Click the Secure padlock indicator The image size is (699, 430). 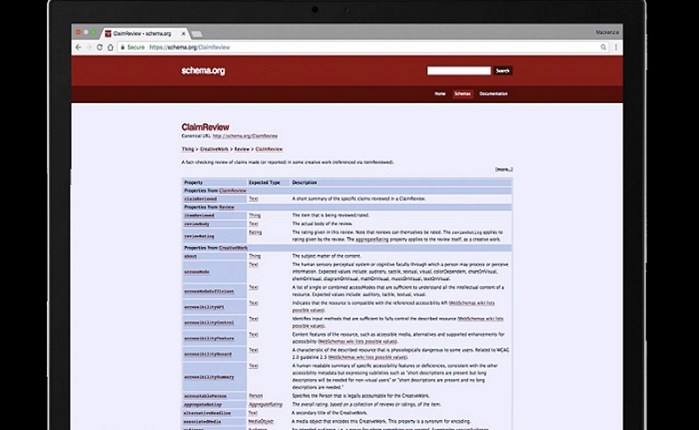(x=132, y=47)
